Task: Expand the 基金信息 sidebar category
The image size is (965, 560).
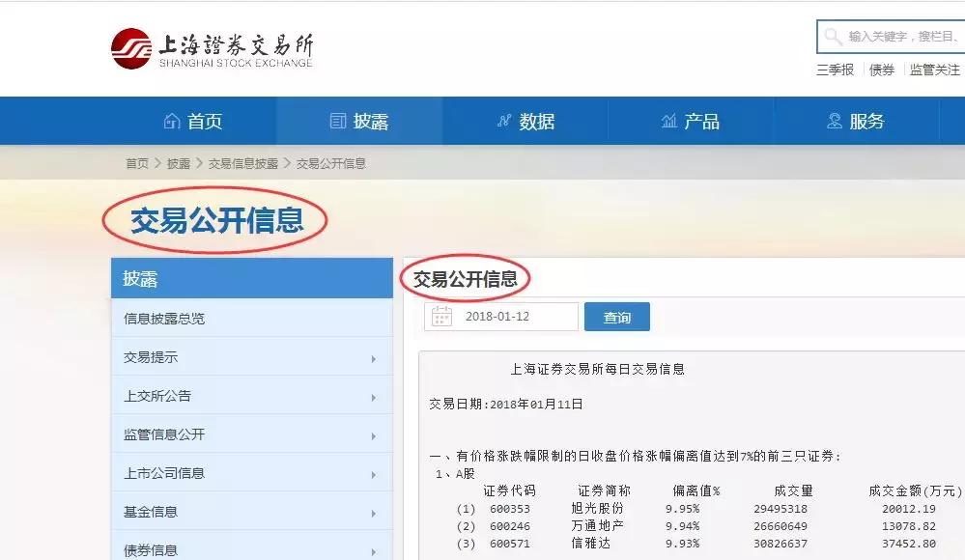Action: tap(251, 511)
